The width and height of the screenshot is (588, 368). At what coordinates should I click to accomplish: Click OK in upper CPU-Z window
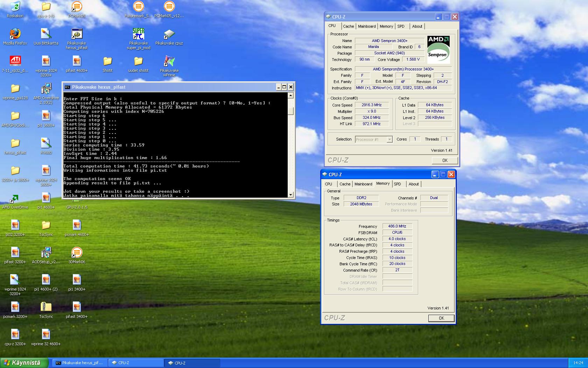coord(445,161)
